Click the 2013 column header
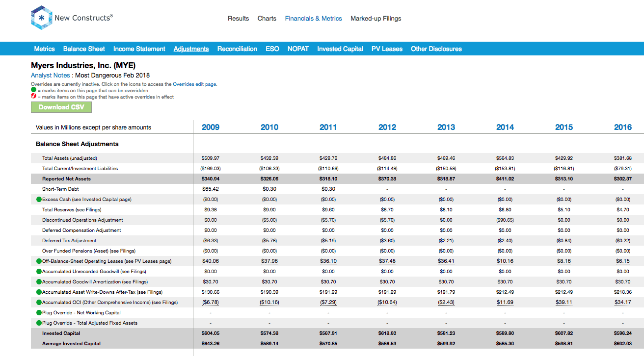 point(446,127)
